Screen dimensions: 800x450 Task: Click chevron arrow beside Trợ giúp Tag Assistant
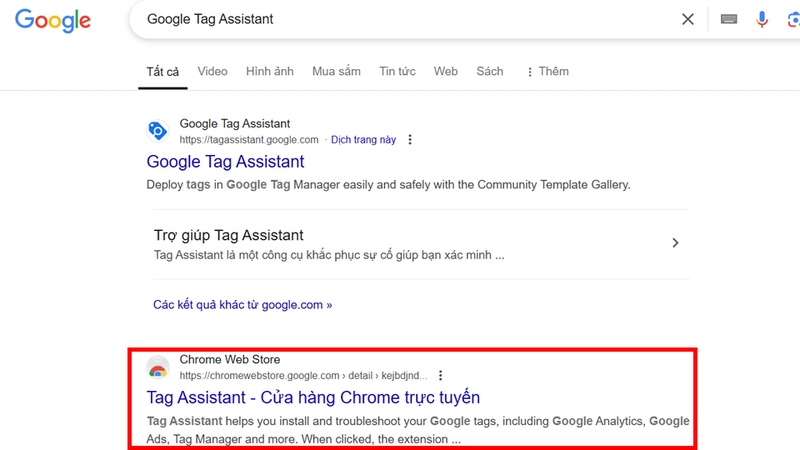[675, 243]
